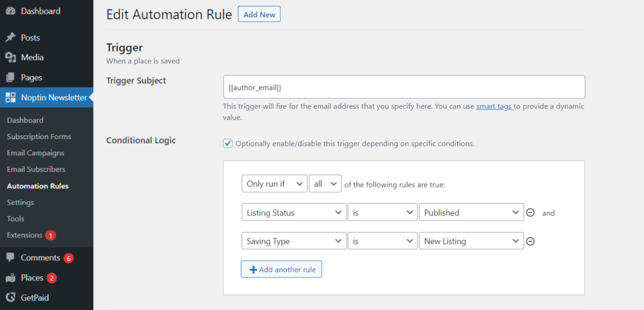Follow the smart tags link
Image resolution: width=644 pixels, height=310 pixels.
494,107
